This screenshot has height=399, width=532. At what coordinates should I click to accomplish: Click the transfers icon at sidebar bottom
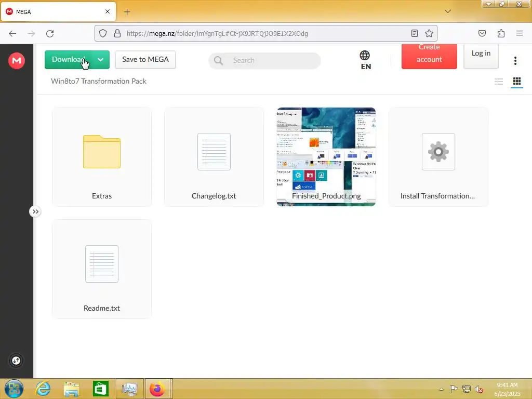(x=16, y=361)
